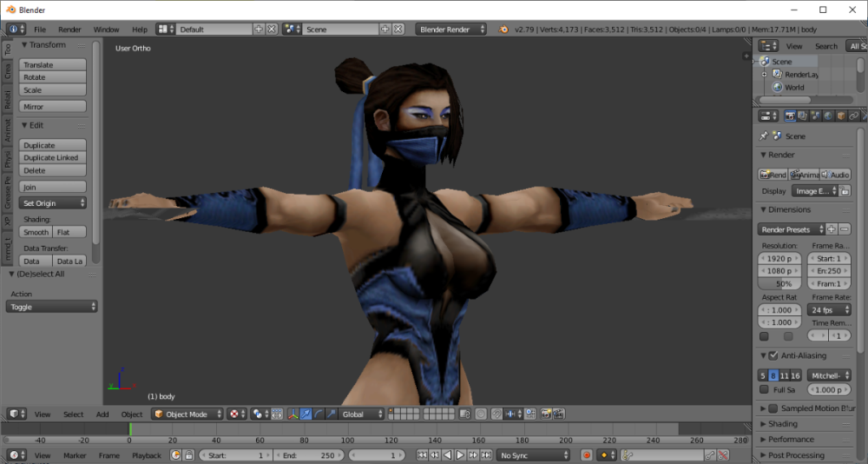Click the add new screen layout plus icon

point(259,29)
